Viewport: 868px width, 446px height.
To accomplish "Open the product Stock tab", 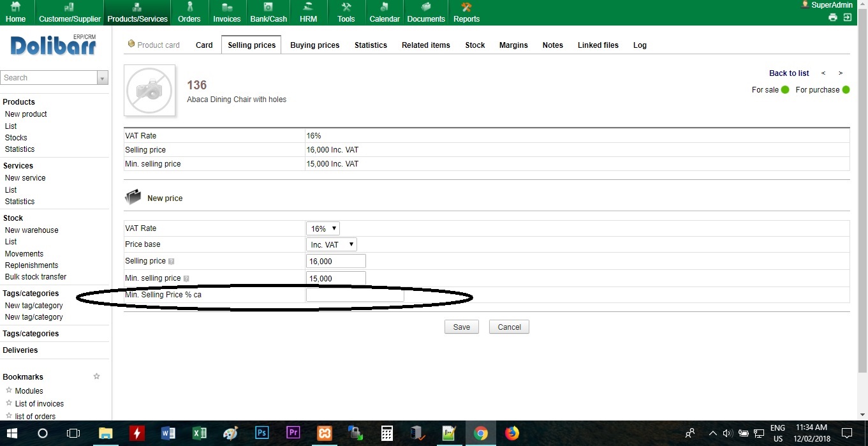I will (x=475, y=45).
